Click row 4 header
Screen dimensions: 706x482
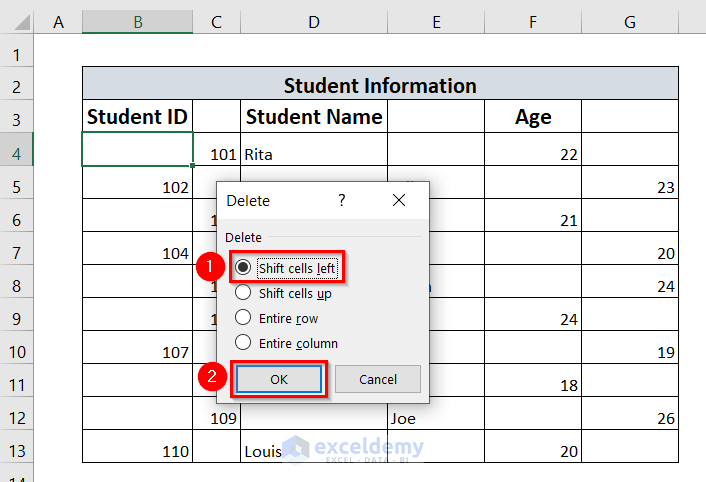(x=18, y=153)
